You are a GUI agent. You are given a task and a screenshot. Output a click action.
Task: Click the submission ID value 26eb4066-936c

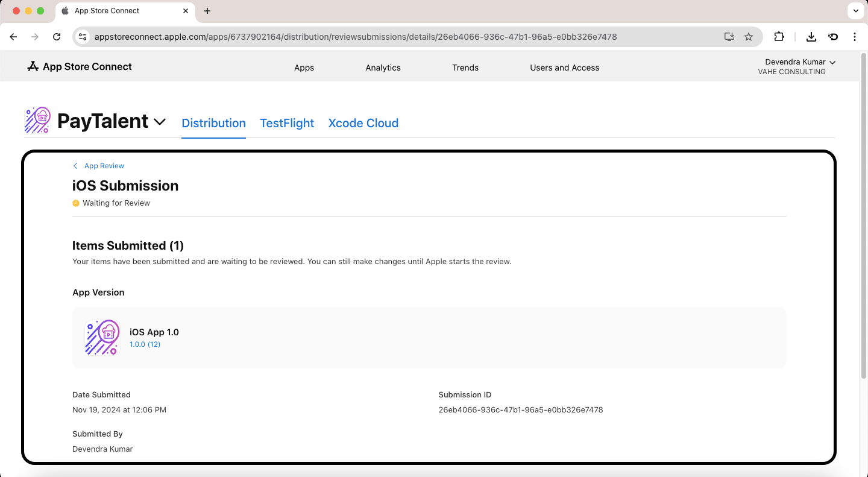[x=521, y=410]
